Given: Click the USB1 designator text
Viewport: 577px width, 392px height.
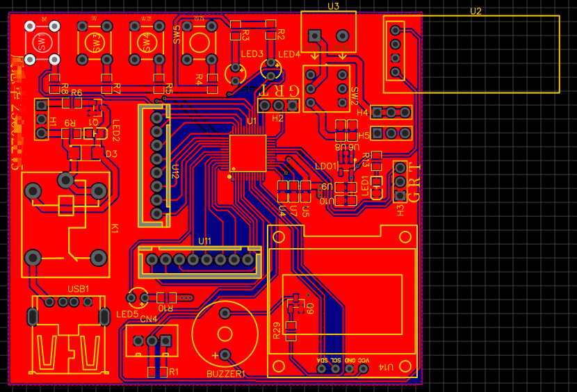Looking at the screenshot, I should tap(79, 289).
